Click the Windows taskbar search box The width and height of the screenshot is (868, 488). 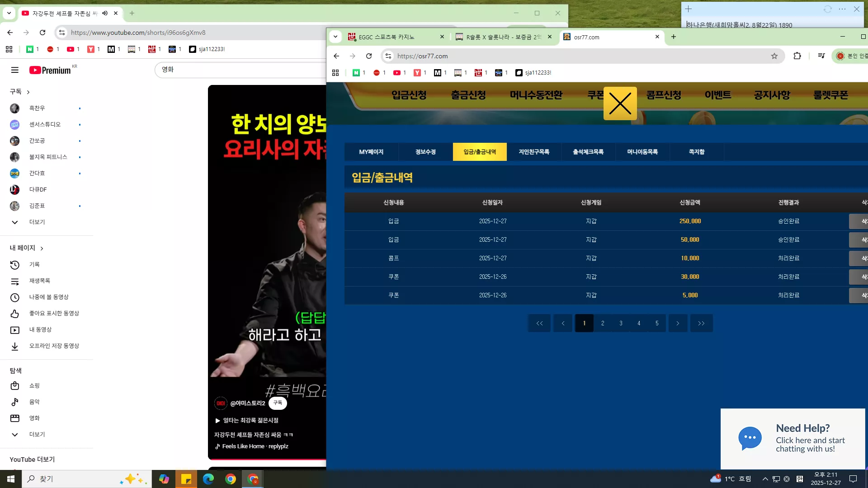(x=87, y=479)
